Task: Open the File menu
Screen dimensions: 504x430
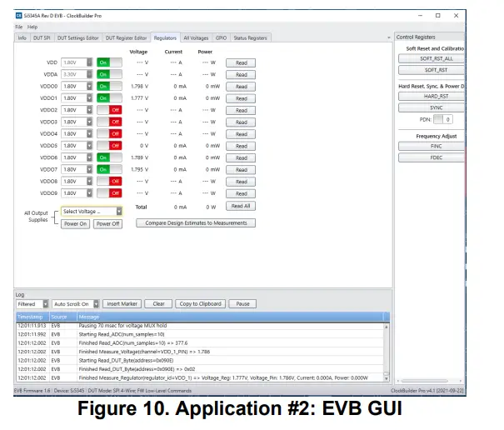Action: [x=18, y=27]
